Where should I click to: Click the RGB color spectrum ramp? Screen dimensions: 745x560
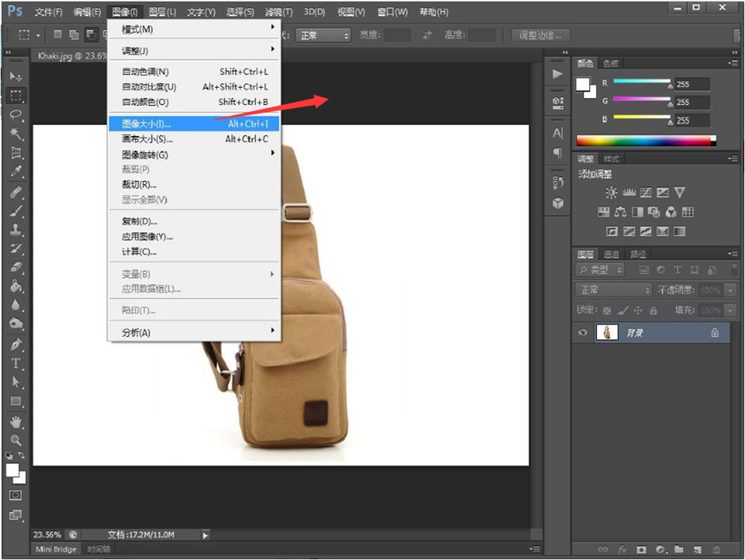coord(644,141)
